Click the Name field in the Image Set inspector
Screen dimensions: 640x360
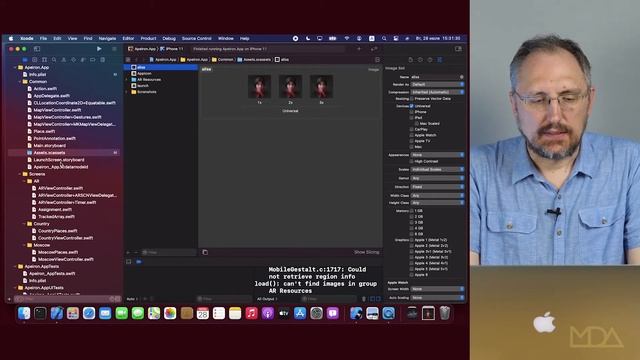[x=437, y=77]
